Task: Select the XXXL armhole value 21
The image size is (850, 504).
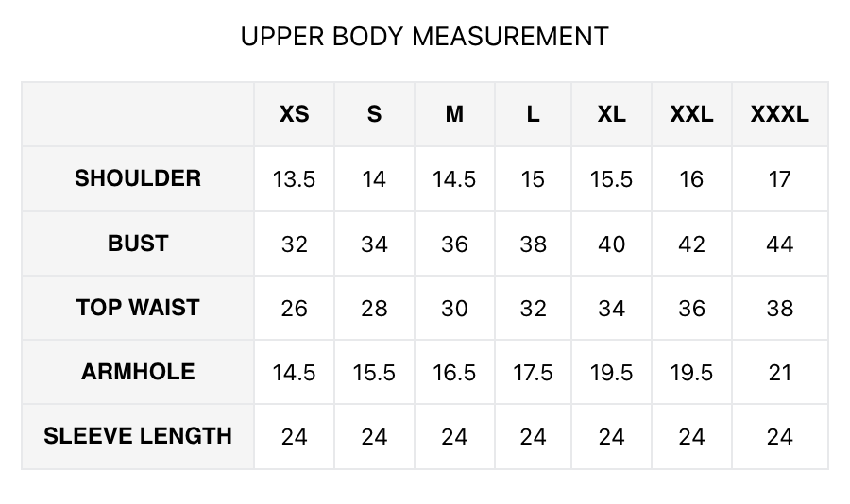Action: tap(779, 373)
